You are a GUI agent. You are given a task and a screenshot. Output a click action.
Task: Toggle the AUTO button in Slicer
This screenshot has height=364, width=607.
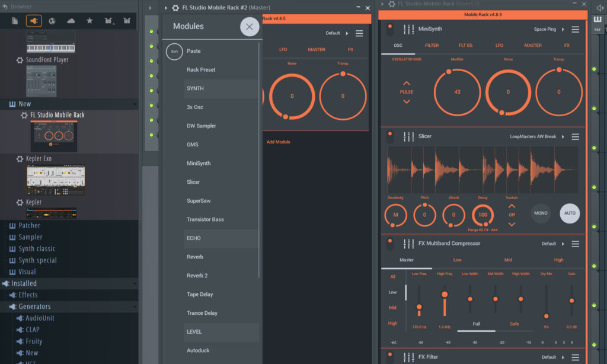[570, 213]
